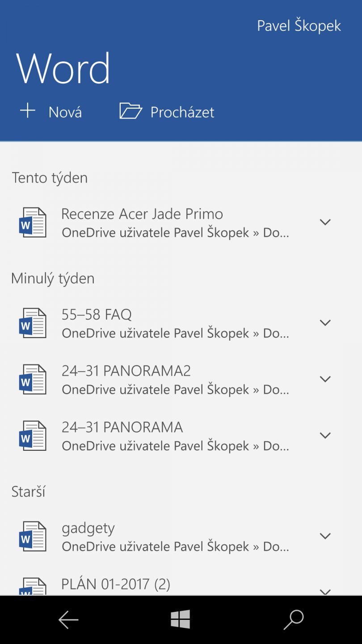Viewport: 362px width, 644px height.
Task: Open the PLÁN 01-2017 (2) file options chevron
Action: [x=325, y=590]
